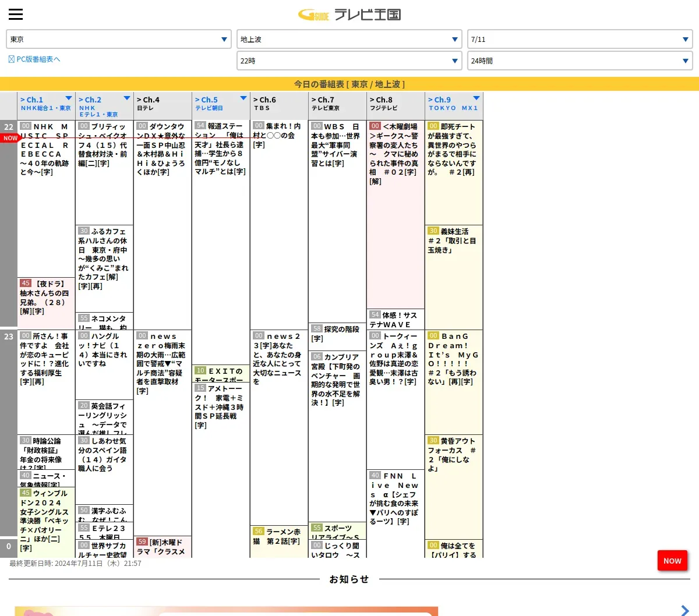Expand the Ch.9 TOKYO MX1 channel arrow

[x=476, y=98]
